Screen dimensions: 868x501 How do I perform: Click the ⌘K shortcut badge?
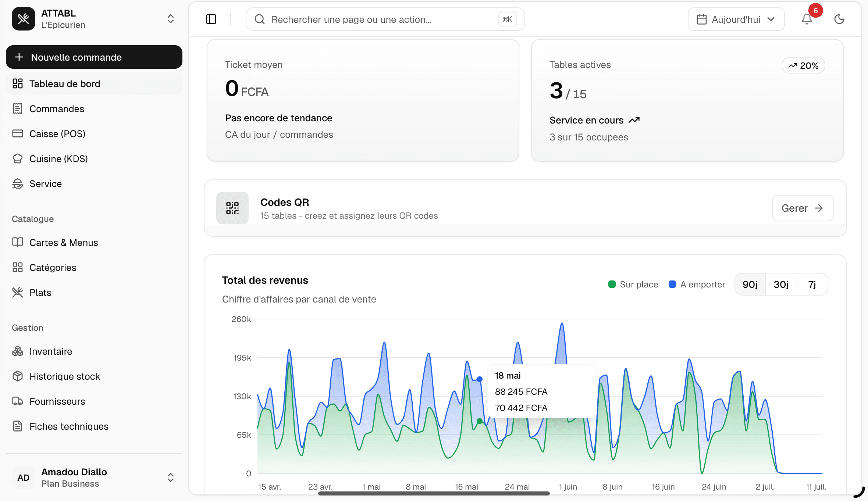pyautogui.click(x=508, y=19)
